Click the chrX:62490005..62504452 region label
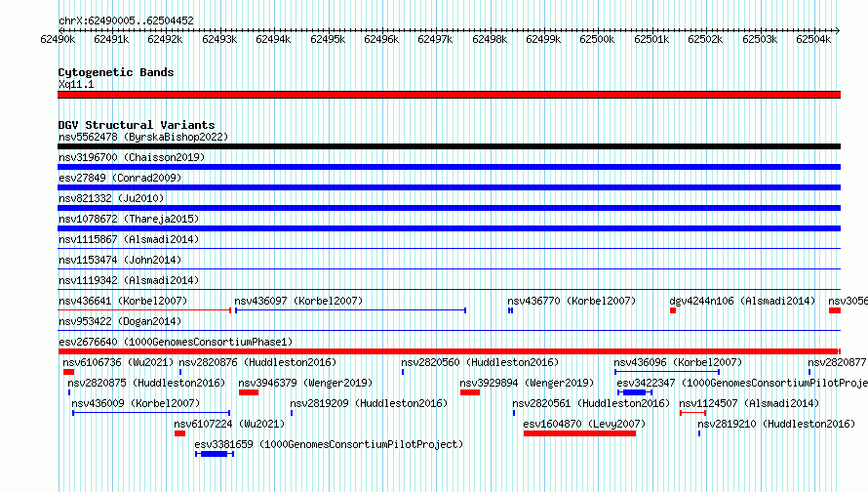 [126, 20]
